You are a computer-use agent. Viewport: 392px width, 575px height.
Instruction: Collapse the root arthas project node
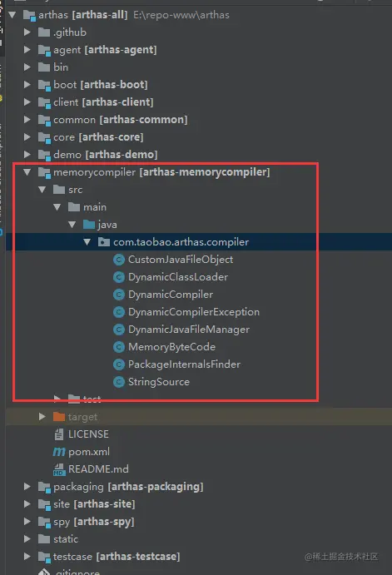[12, 15]
